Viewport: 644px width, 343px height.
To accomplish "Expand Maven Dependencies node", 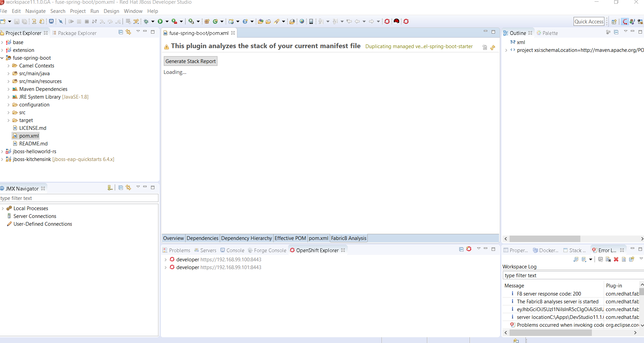I will [8, 89].
